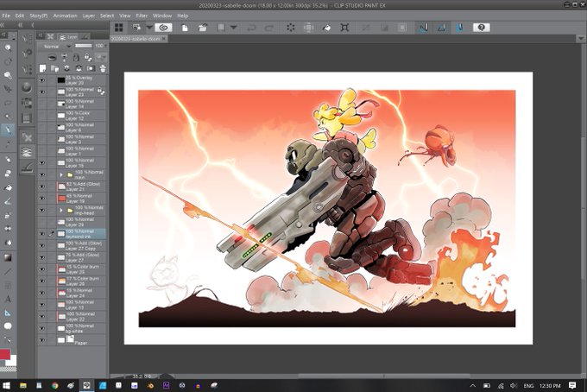Show hidden Layer 14 via eye box
The width and height of the screenshot is (587, 392).
click(x=42, y=104)
